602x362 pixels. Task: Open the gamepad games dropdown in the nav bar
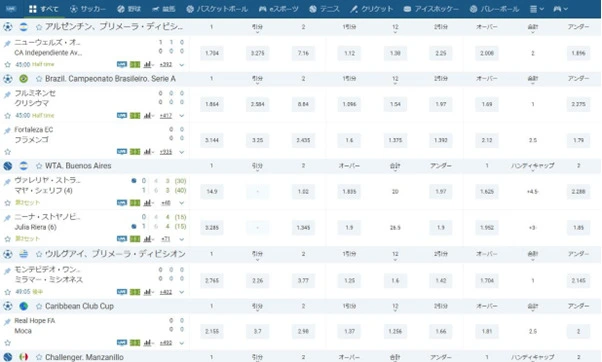tap(561, 9)
